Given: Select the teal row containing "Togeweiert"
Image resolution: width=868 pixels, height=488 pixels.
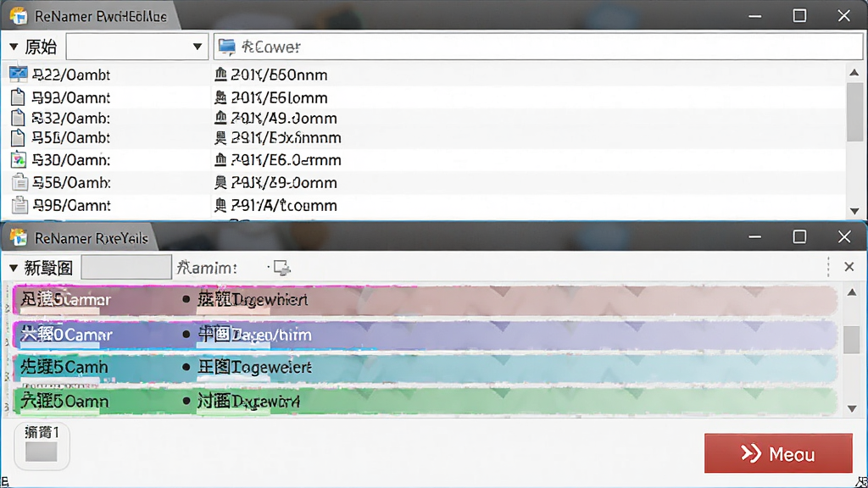Looking at the screenshot, I should coord(425,368).
